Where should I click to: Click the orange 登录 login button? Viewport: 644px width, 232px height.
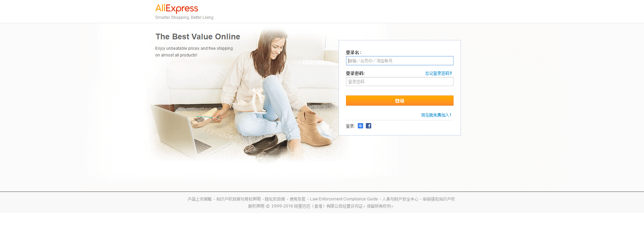coord(400,101)
